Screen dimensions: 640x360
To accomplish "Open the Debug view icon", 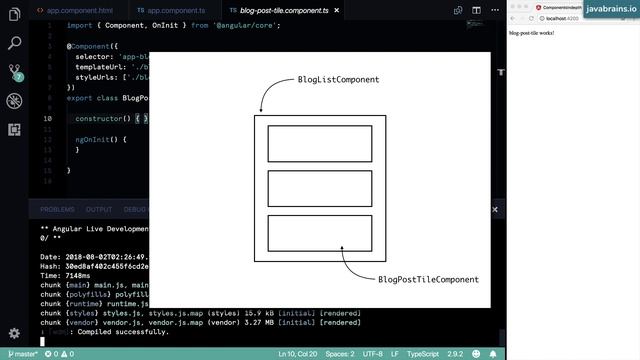I will click(x=14, y=101).
